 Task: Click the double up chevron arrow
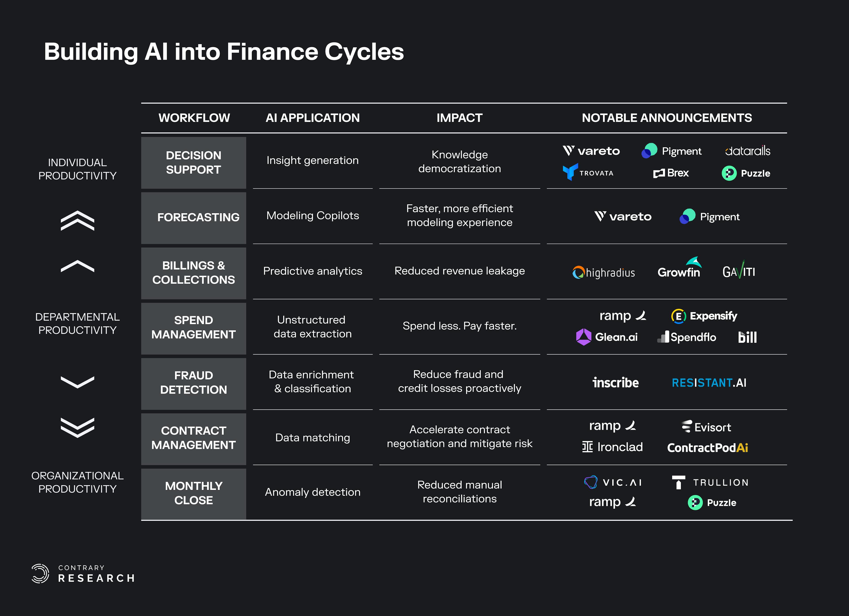(x=77, y=220)
